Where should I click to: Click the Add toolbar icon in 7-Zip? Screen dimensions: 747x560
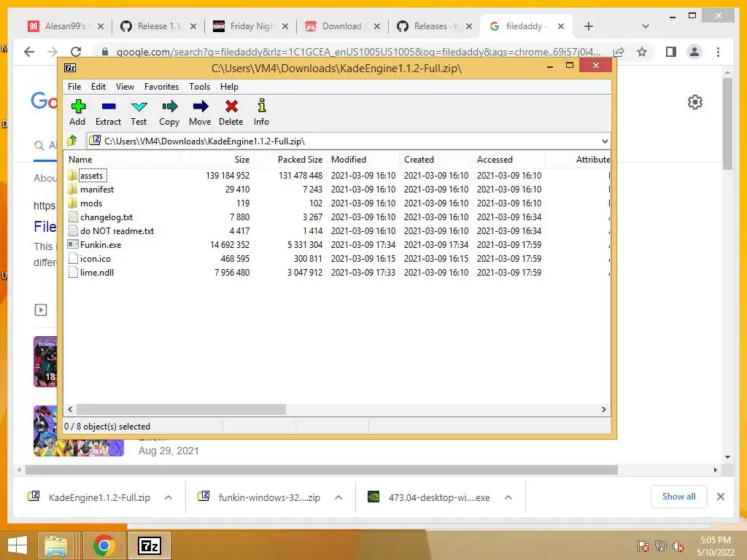[x=78, y=106]
